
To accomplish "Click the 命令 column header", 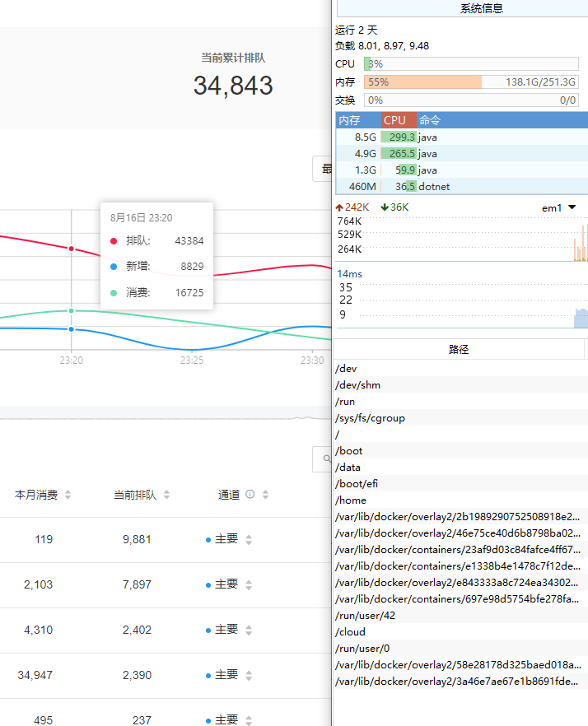I will tap(430, 120).
